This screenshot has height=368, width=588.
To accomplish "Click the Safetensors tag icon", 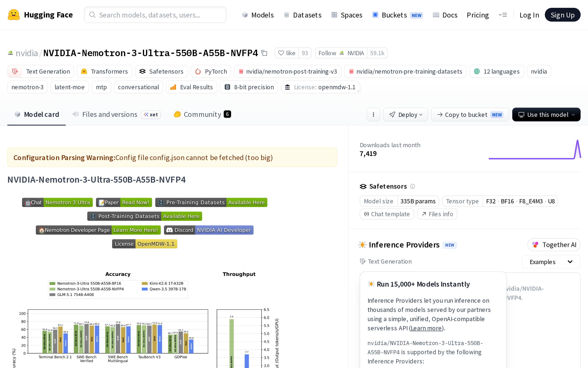I will point(142,72).
